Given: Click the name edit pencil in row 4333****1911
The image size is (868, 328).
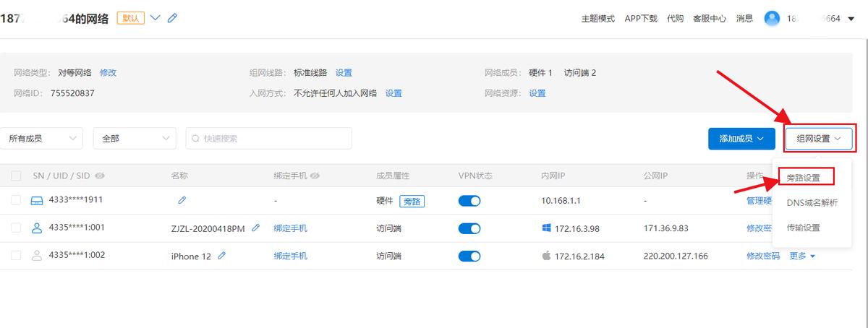Looking at the screenshot, I should tap(182, 201).
